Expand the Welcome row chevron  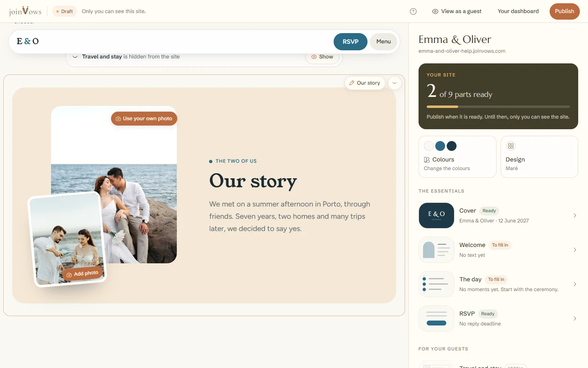point(575,250)
